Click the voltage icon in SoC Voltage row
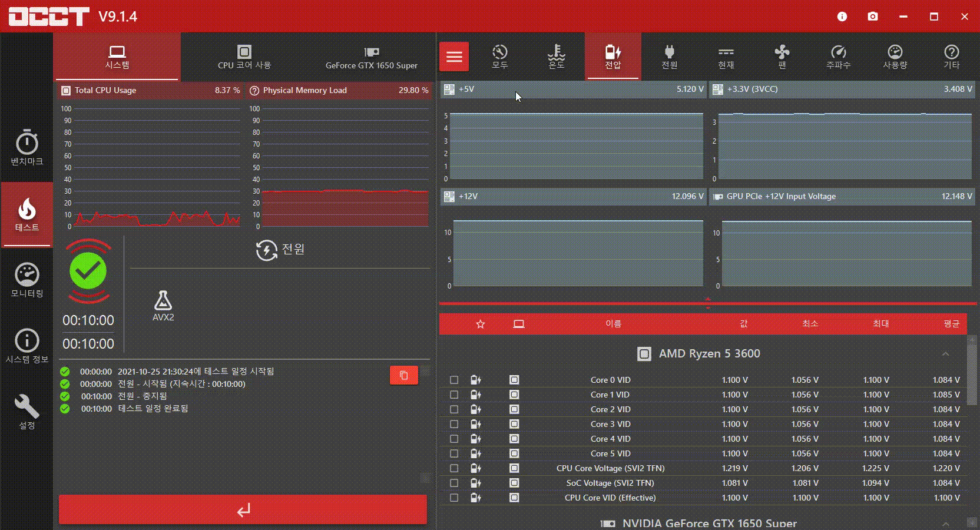Image resolution: width=980 pixels, height=530 pixels. (476, 483)
